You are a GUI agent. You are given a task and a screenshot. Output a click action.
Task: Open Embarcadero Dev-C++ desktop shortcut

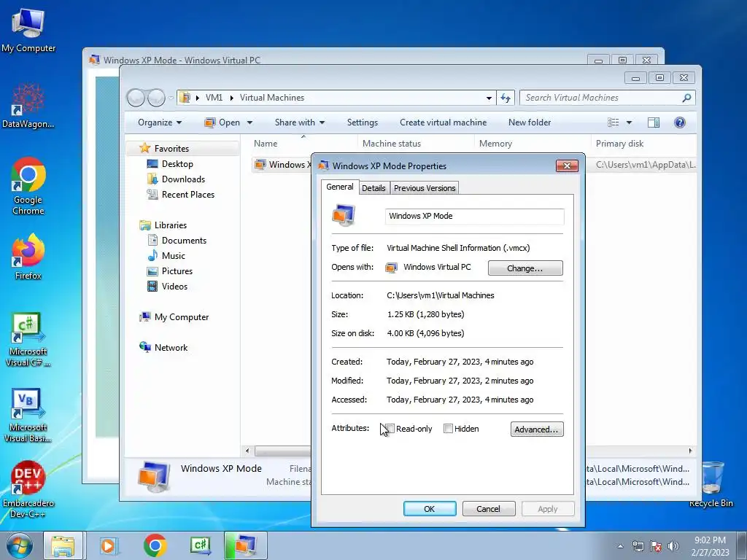coord(28,489)
